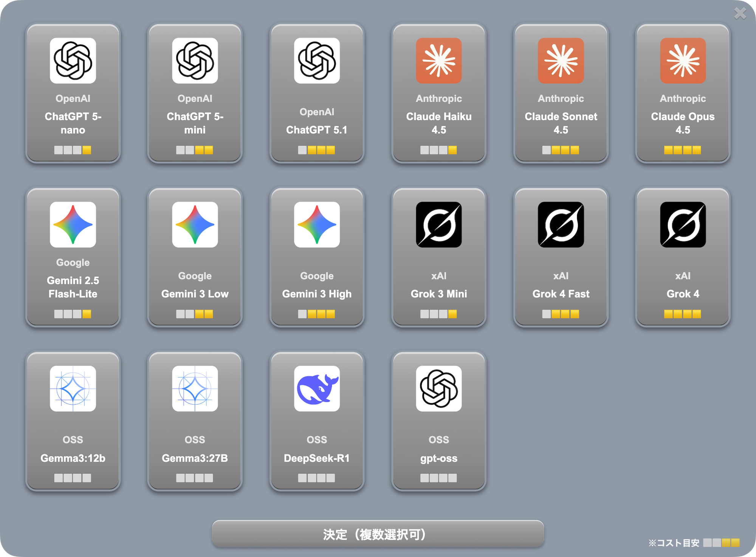This screenshot has width=756, height=557.
Task: Click the ChatGPT 5-mini OpenAI logo
Action: click(195, 61)
